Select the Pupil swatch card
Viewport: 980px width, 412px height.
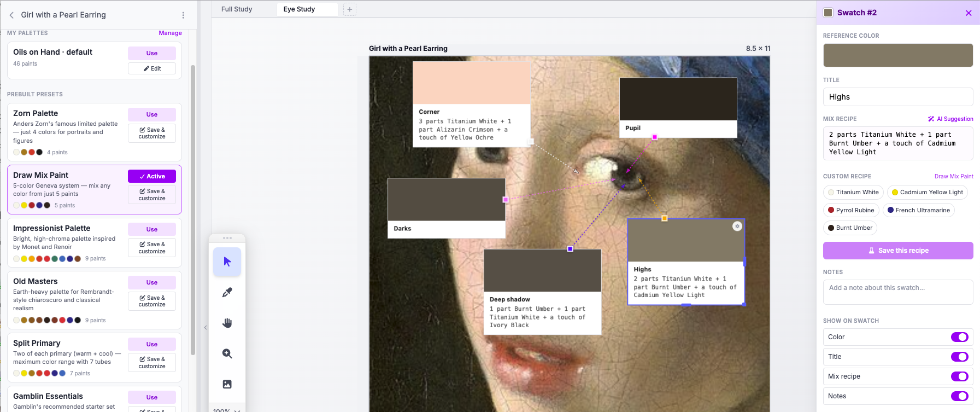click(x=678, y=107)
